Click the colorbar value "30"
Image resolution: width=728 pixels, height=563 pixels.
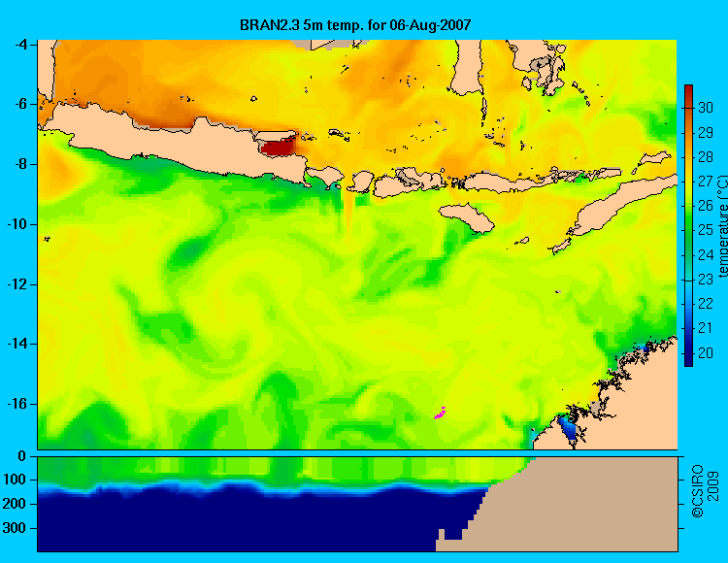[706, 108]
